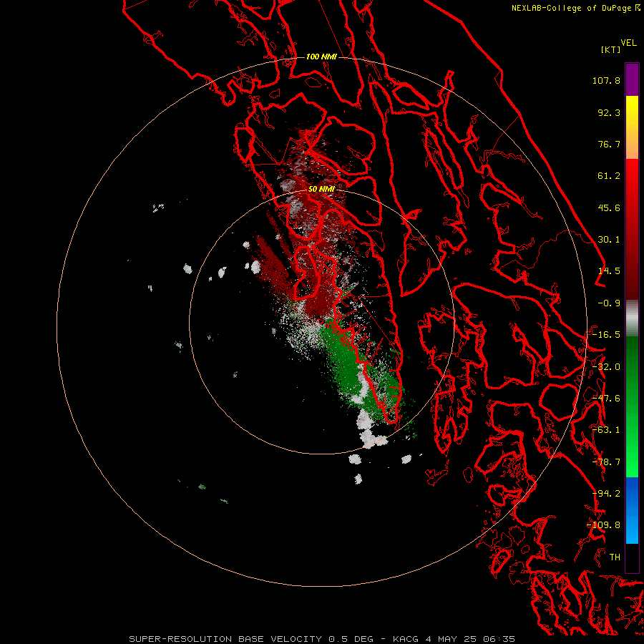Select the 30.1 velocity scale value

coord(609,240)
